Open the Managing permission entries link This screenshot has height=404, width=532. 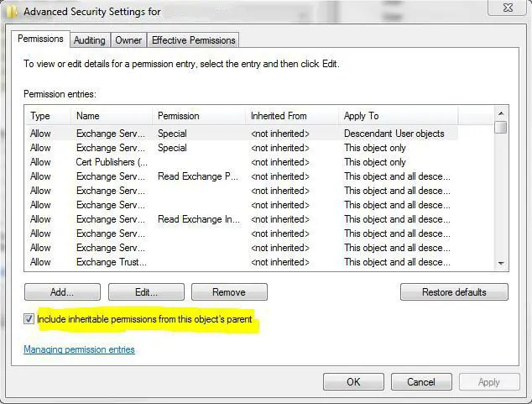(79, 349)
